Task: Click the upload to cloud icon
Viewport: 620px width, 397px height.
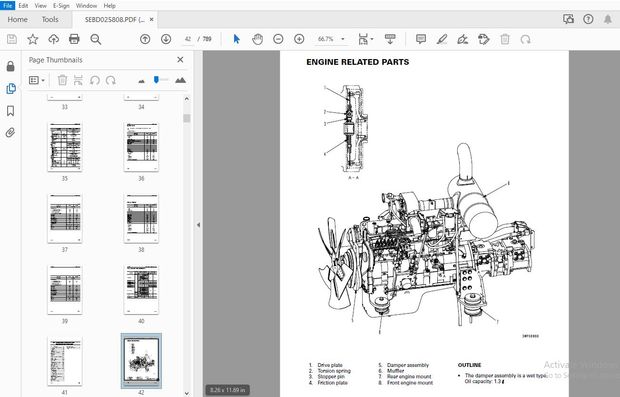Action: pos(54,39)
